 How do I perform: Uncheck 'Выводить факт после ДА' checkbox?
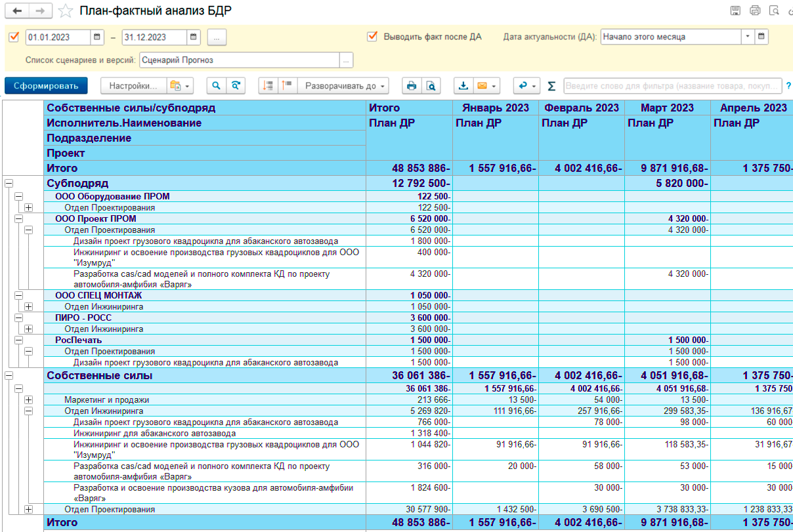[372, 37]
